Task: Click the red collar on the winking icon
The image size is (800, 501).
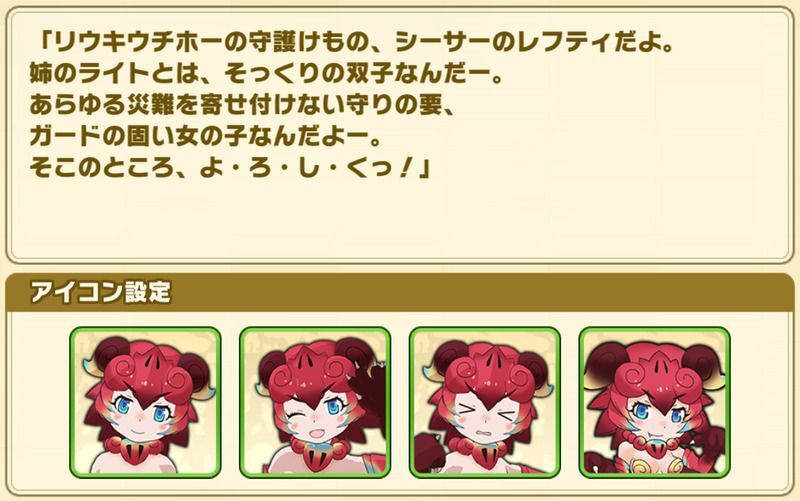Action: [316, 450]
